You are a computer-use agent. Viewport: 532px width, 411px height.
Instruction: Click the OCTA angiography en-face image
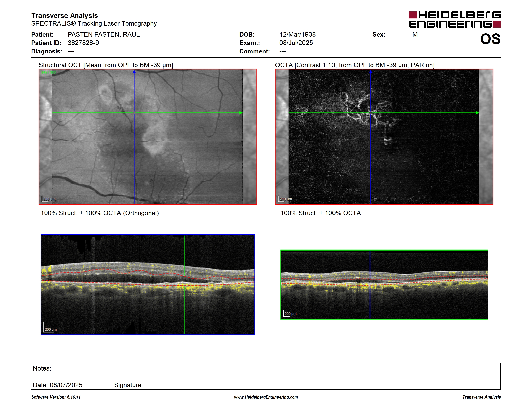384,137
